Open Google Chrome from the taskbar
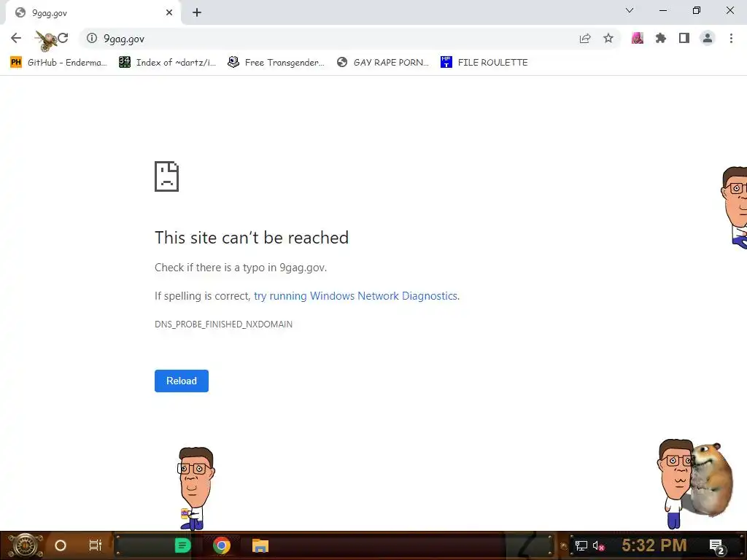 [222, 545]
